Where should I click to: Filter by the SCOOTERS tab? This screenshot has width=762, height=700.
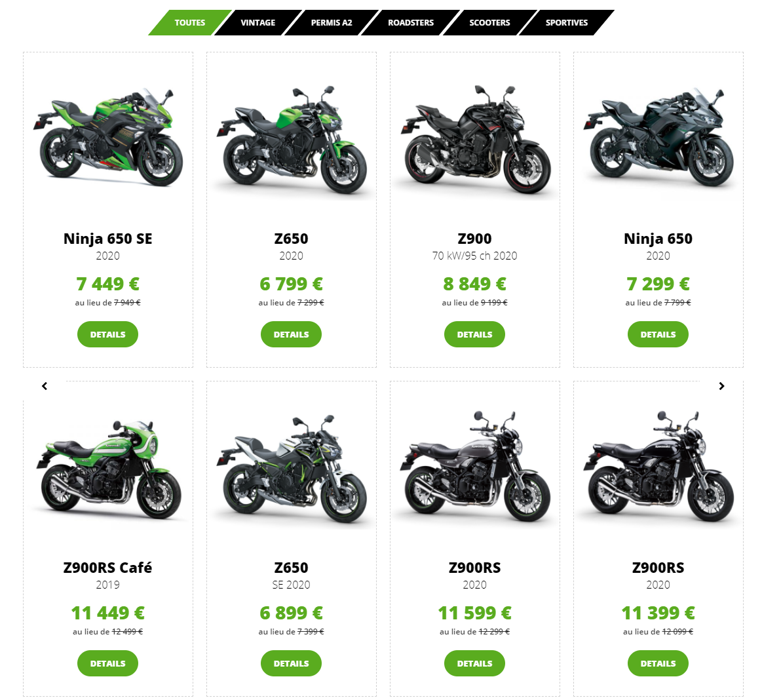(x=489, y=22)
